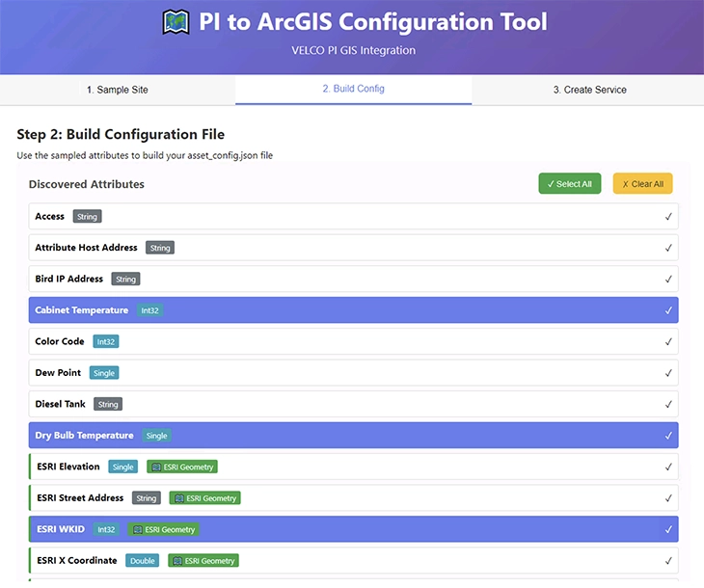This screenshot has height=588, width=704.
Task: Click the Double badge beside ESRI X Coordinate
Action: click(x=143, y=561)
